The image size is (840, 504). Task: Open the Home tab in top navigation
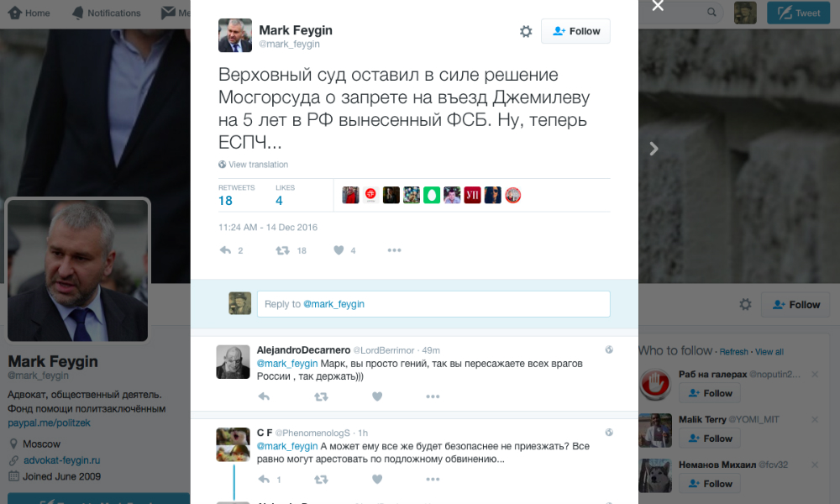(x=29, y=13)
